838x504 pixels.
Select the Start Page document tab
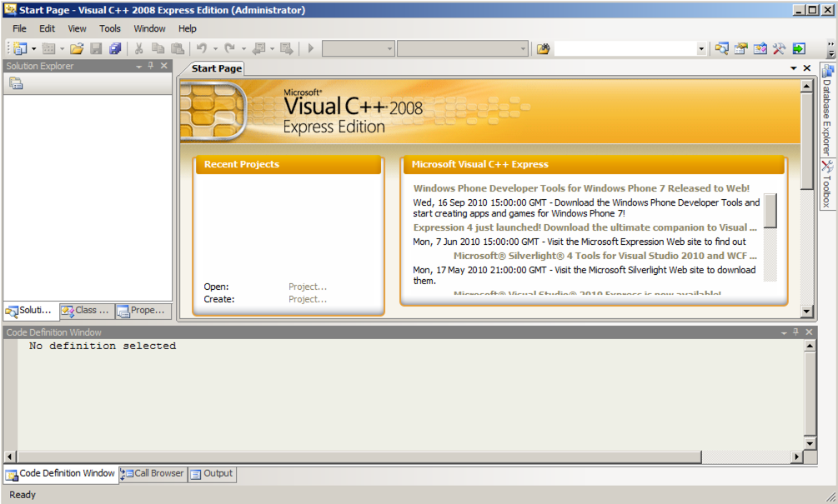(x=217, y=68)
